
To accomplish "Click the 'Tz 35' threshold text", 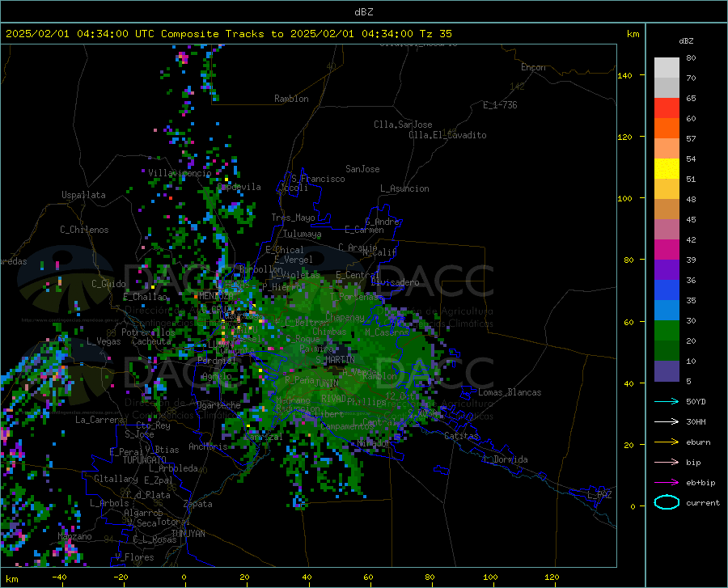I will click(x=435, y=34).
